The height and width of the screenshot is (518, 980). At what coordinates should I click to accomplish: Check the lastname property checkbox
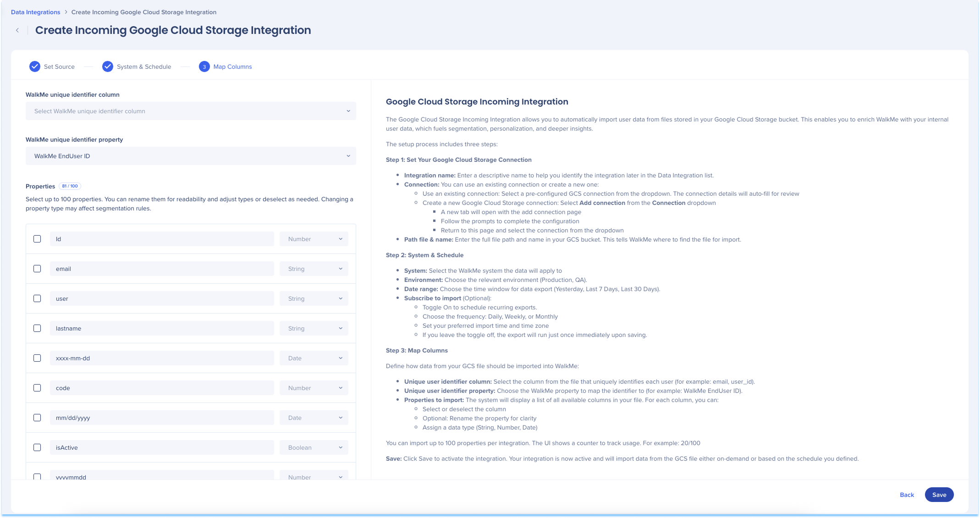(x=37, y=328)
